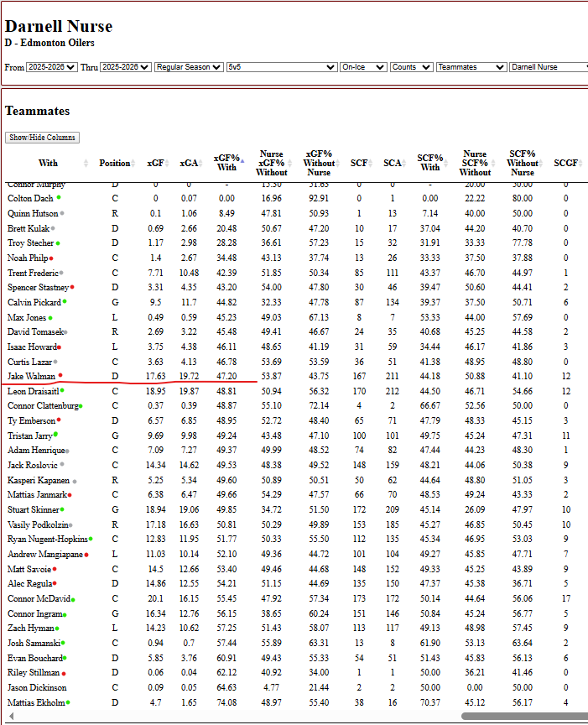The image size is (588, 725).
Task: Sort table by the With column
Action: point(48,163)
